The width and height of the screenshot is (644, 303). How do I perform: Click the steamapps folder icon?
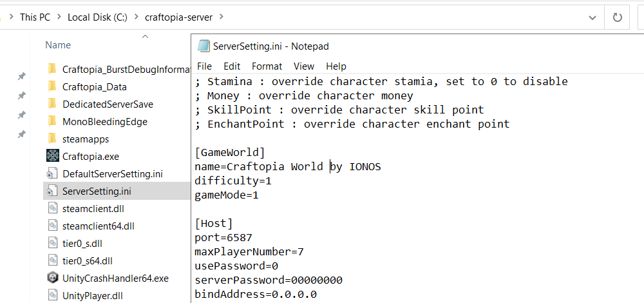pyautogui.click(x=53, y=139)
